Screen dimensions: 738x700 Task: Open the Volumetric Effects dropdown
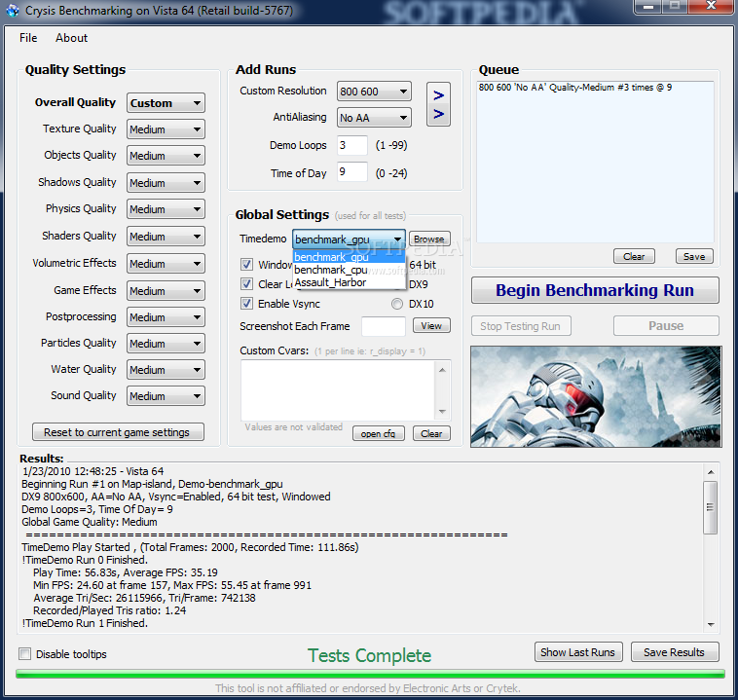(166, 264)
